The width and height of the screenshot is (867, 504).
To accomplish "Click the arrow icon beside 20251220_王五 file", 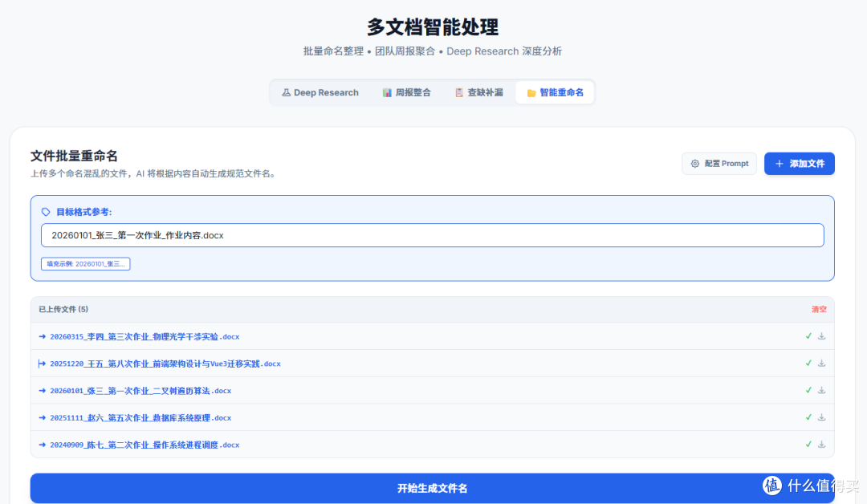I will pos(42,364).
